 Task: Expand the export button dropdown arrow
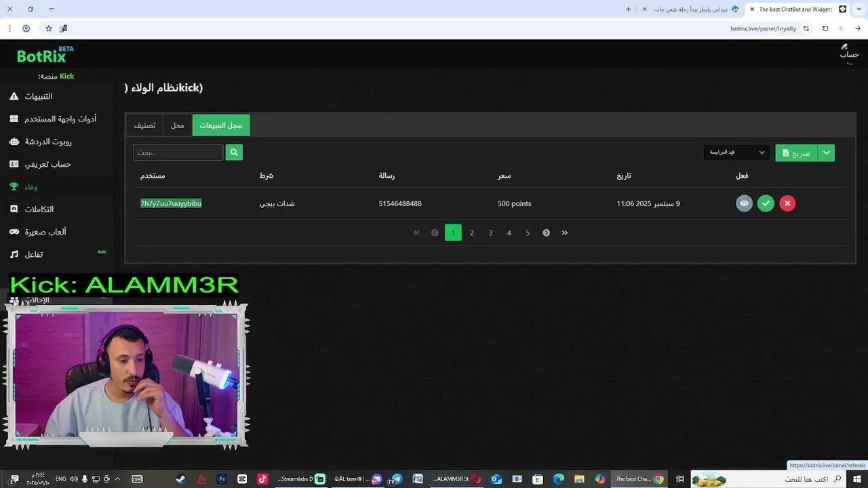pyautogui.click(x=826, y=153)
